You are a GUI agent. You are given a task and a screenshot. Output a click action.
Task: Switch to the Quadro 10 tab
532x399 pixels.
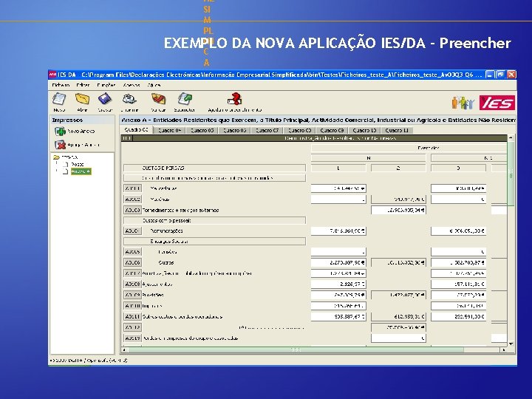[364, 130]
